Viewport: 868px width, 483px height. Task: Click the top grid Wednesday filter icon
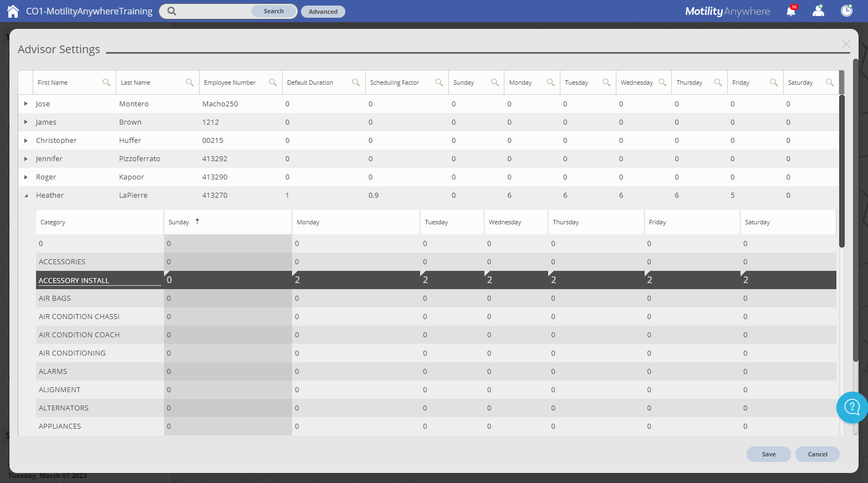pos(662,83)
